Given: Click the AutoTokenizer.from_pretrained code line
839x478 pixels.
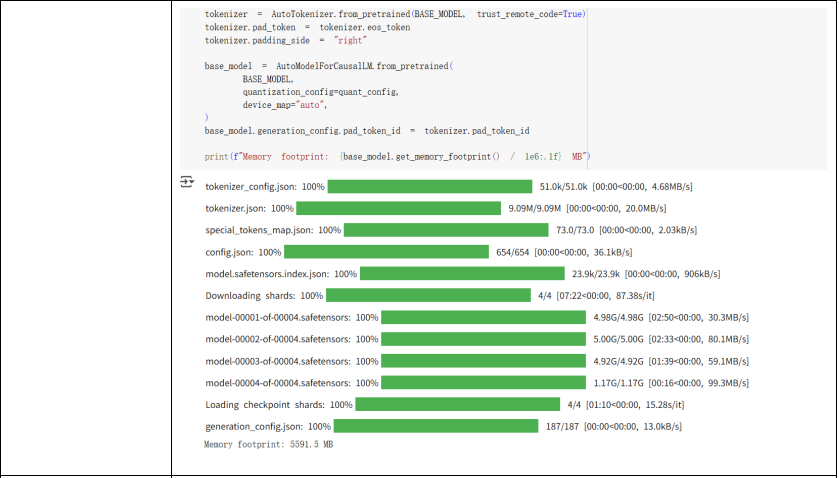Looking at the screenshot, I should pos(395,14).
